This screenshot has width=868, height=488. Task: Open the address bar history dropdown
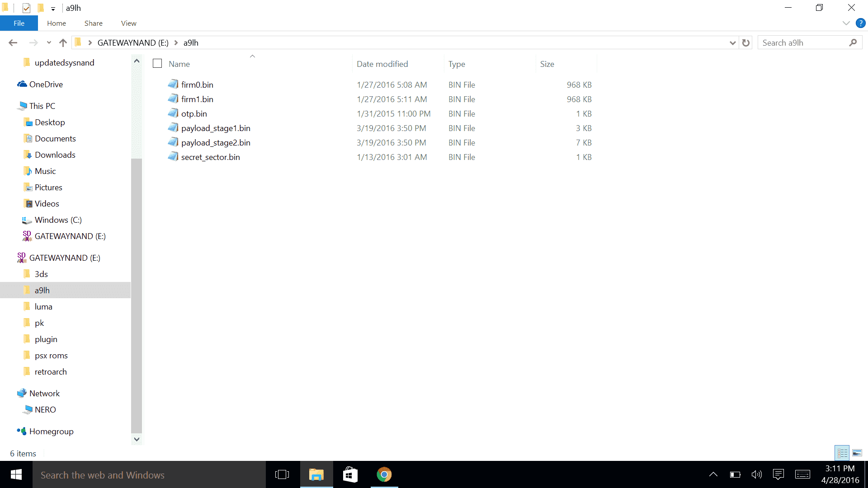tap(732, 42)
